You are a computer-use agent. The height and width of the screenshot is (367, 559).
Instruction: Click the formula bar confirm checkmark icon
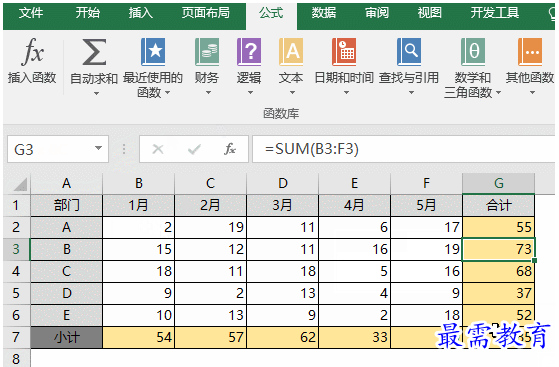point(194,149)
